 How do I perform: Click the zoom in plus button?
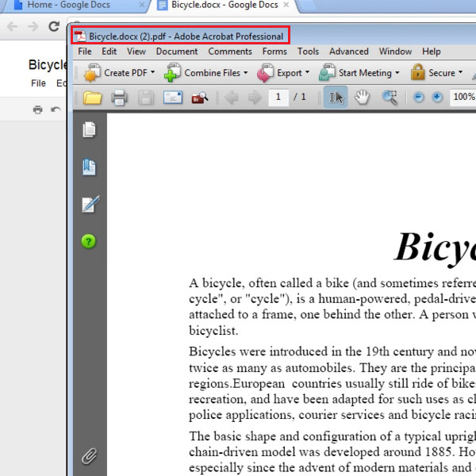(x=437, y=97)
